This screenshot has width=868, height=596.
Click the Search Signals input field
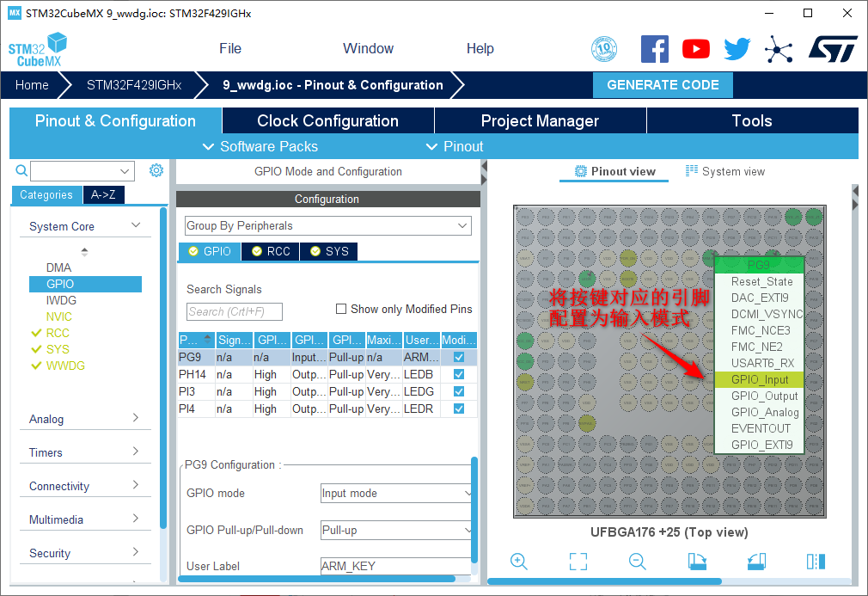point(235,311)
